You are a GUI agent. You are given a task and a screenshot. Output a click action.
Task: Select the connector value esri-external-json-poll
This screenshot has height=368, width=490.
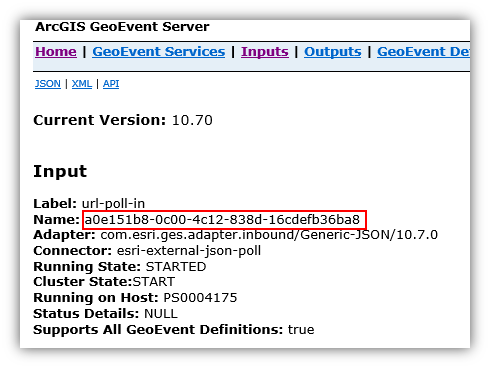coord(189,251)
